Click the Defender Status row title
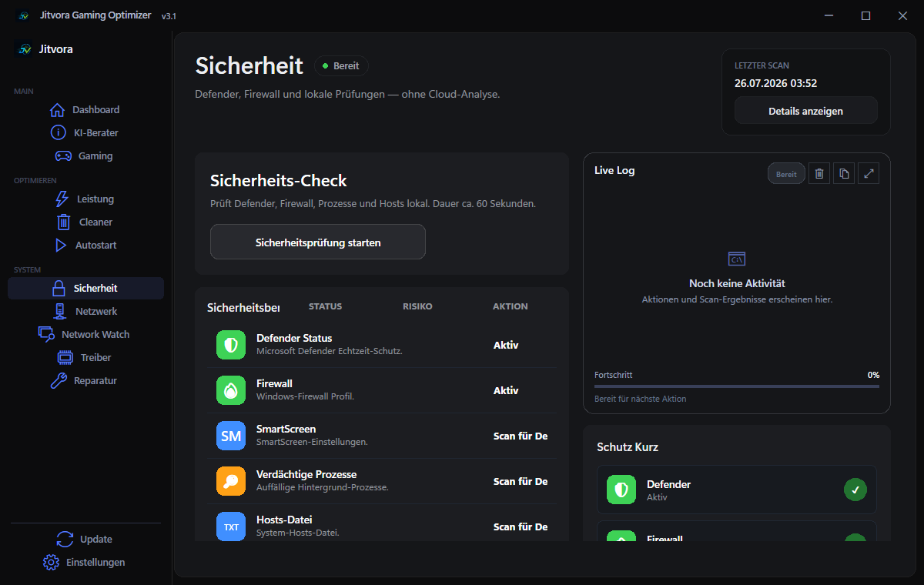Screen dimensions: 924x585 pos(294,338)
